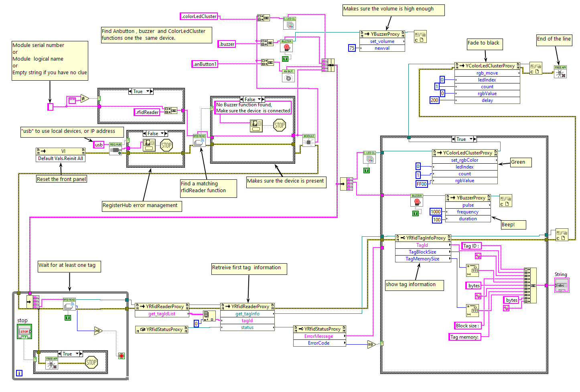580x392 pixels.
Task: Select the AN BUT. anButton function icon
Action: (x=288, y=76)
